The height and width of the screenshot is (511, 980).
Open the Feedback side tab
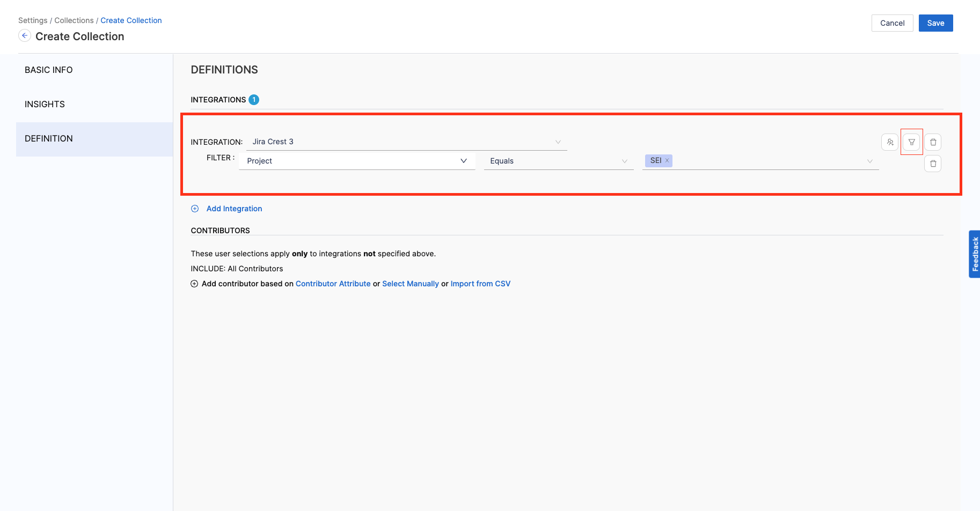[974, 254]
